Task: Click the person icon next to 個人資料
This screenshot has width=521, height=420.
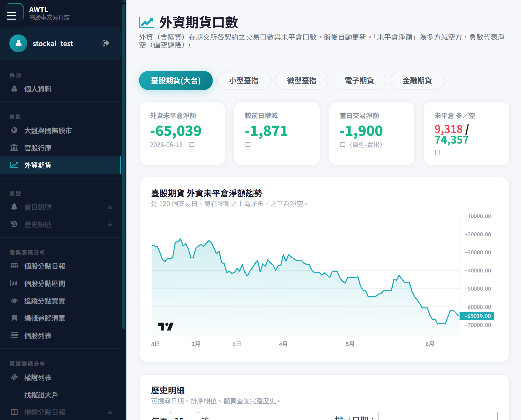Action: [x=14, y=89]
